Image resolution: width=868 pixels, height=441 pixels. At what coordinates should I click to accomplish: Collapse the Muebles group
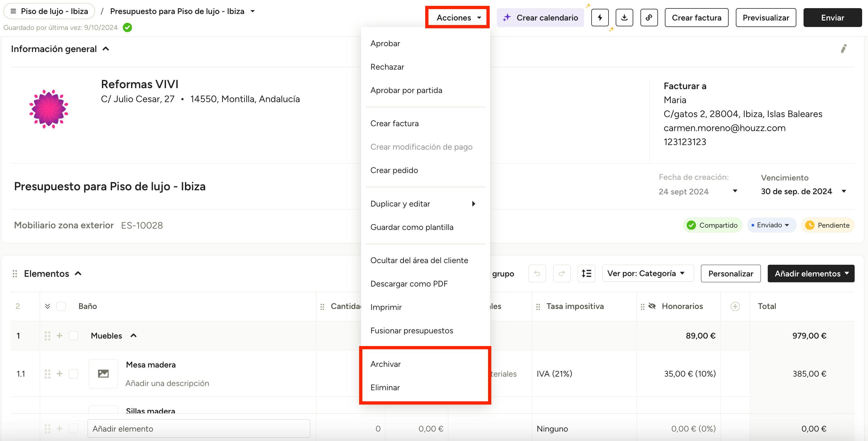(x=133, y=336)
